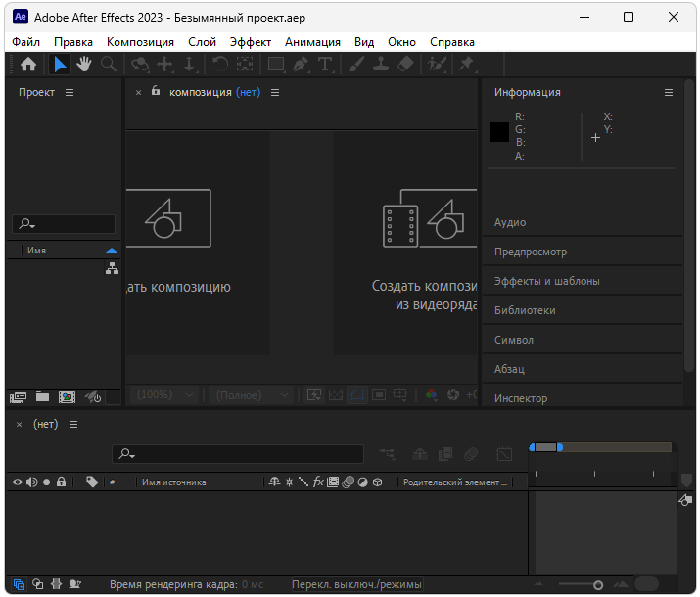Select the Zoom magnifier tool
This screenshot has height=597, width=700.
pos(109,65)
